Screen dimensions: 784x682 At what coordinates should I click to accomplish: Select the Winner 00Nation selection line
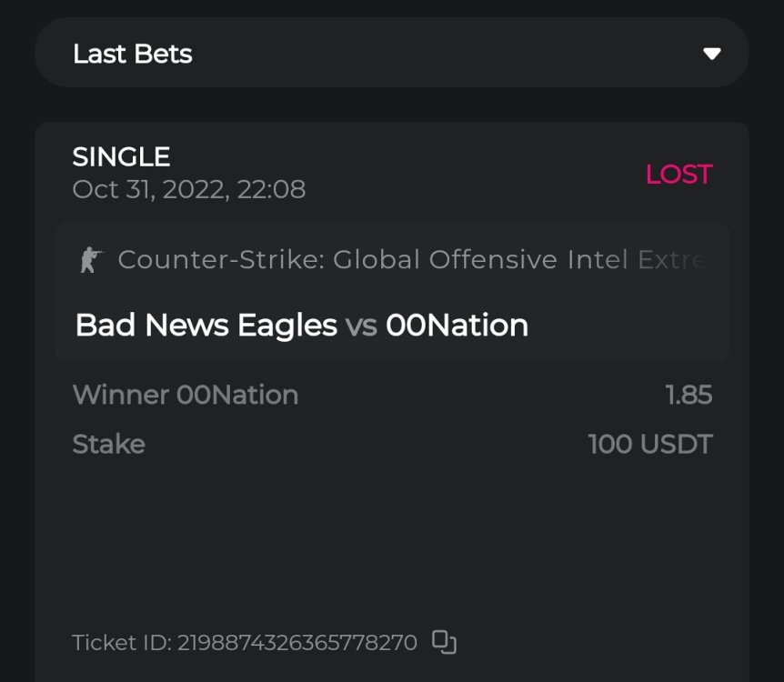[x=186, y=395]
